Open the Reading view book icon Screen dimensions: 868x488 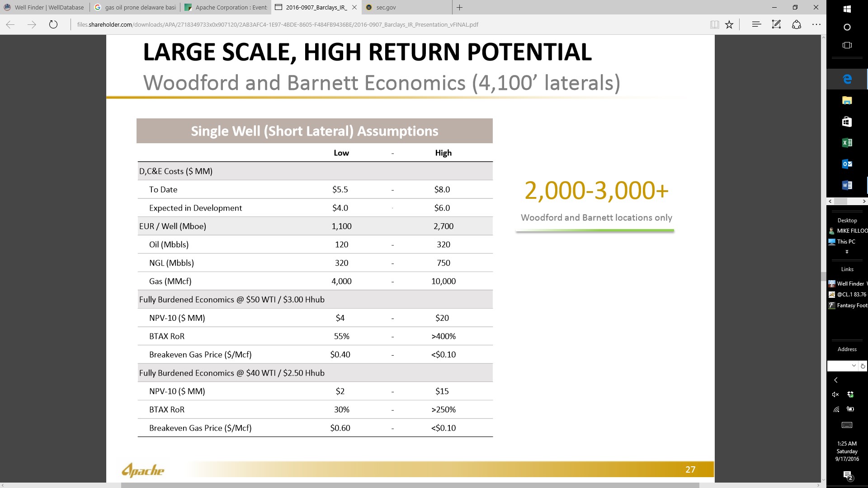tap(714, 25)
